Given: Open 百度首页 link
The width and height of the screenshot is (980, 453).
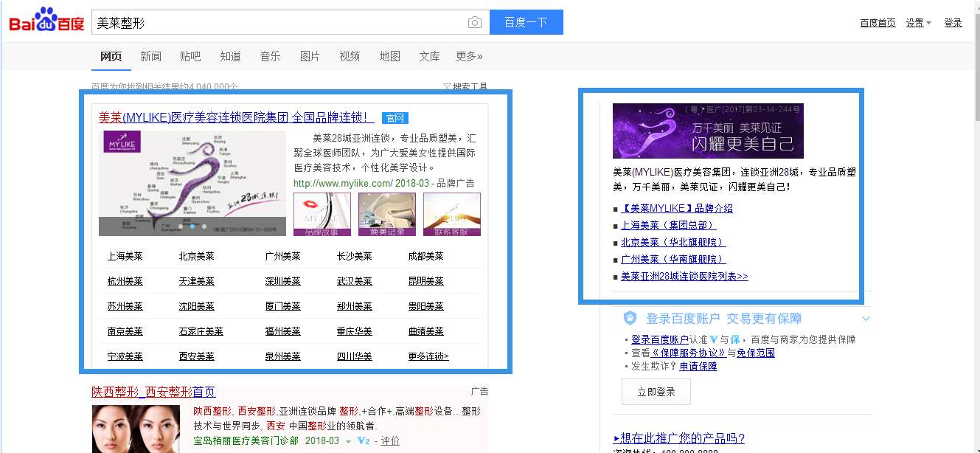Looking at the screenshot, I should coord(878,23).
